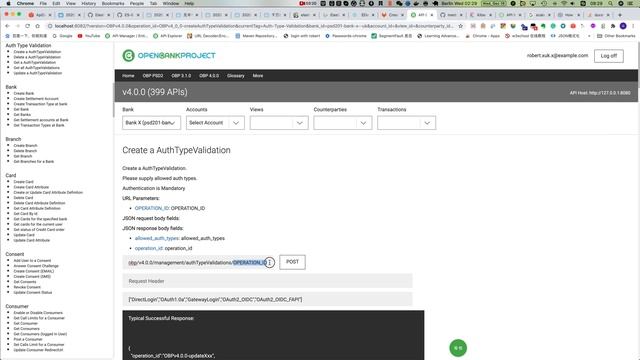Open the Views dropdown
This screenshot has width=640, height=360.
point(279,123)
